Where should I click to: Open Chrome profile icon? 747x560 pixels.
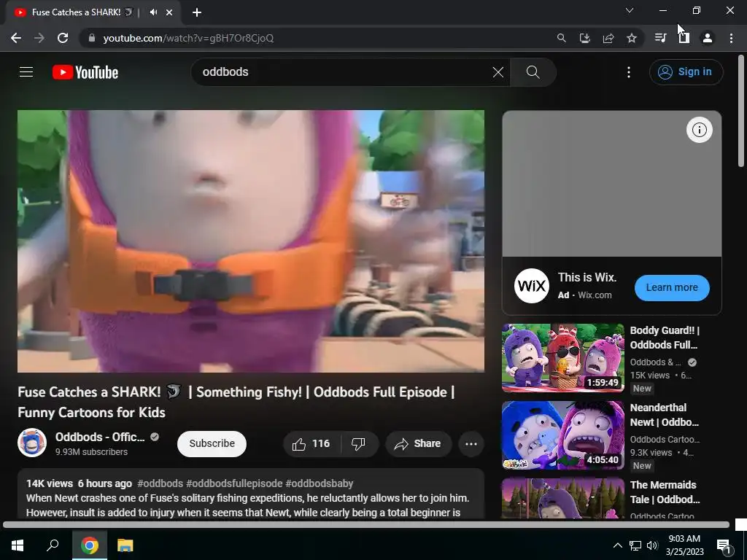click(708, 38)
